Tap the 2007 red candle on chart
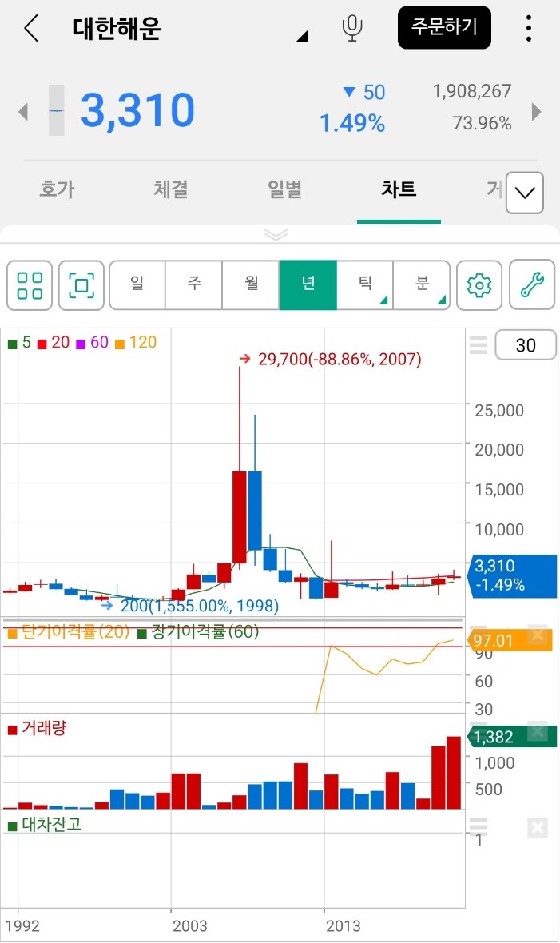Screen dimensions: 560x943 point(240,517)
